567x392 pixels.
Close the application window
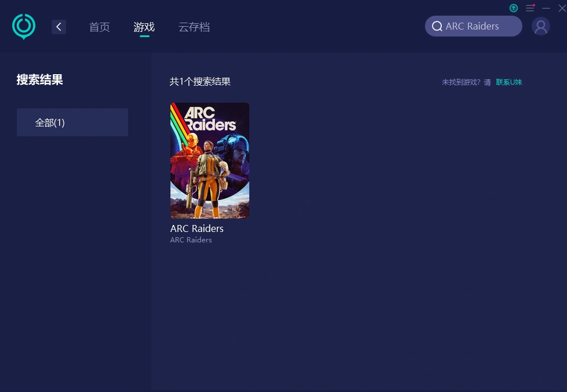(562, 8)
